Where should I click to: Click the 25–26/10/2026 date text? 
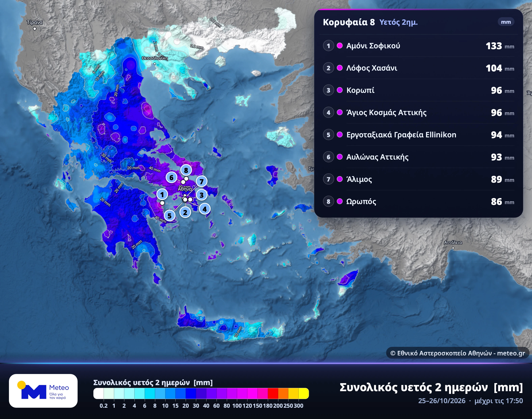[442, 401]
